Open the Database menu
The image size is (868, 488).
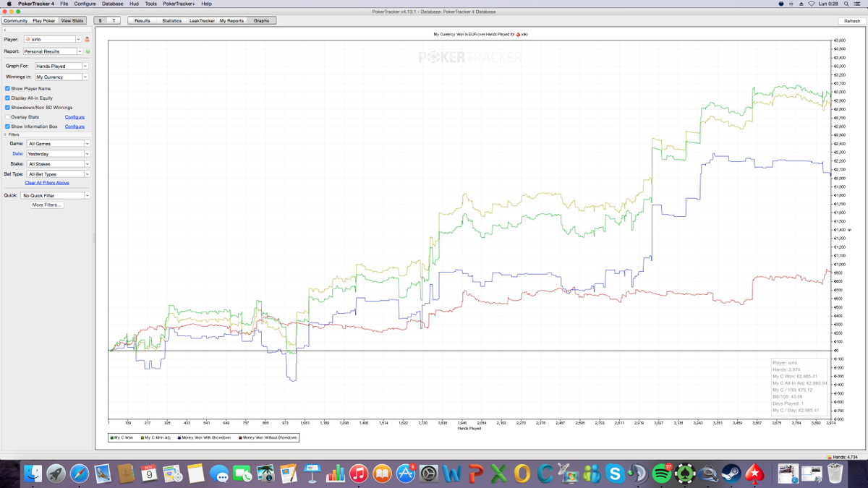(112, 4)
